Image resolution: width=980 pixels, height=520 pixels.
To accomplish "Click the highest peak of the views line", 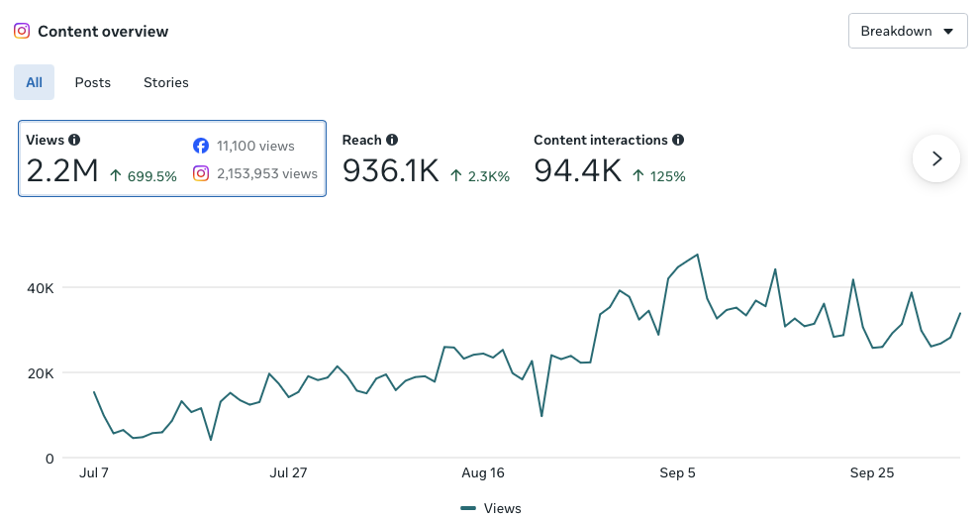I will click(698, 255).
